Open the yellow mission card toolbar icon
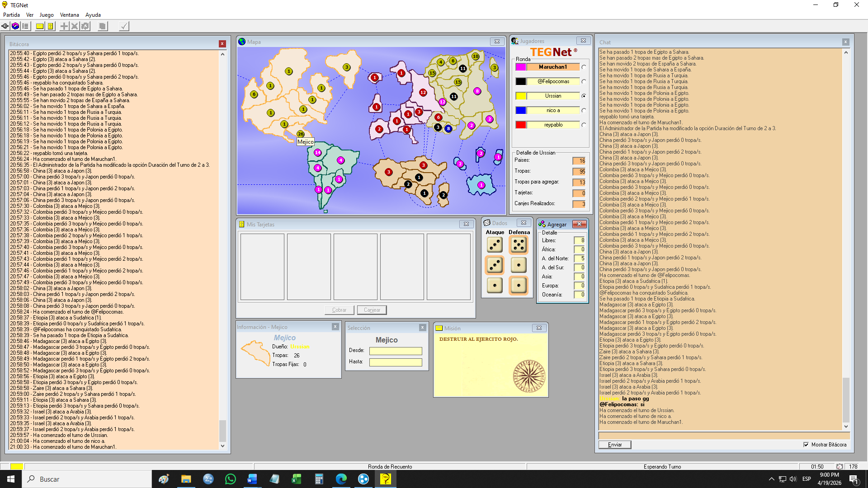Screen dimensions: 868x488 coord(40,26)
